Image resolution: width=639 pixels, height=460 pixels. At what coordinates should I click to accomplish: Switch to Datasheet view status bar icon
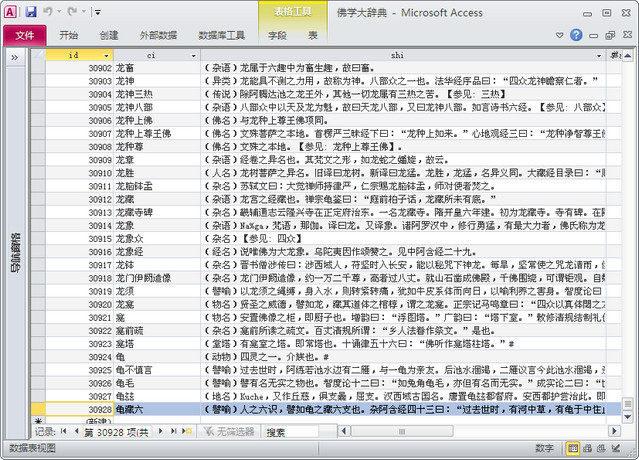pos(573,448)
